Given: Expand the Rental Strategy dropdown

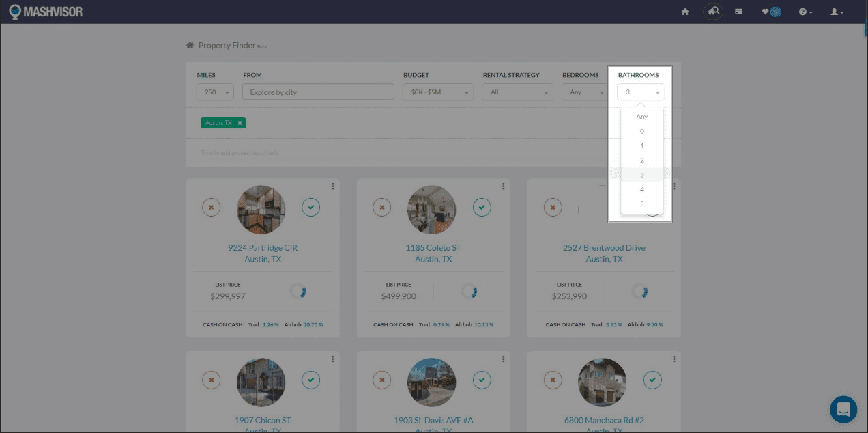Looking at the screenshot, I should coord(517,91).
